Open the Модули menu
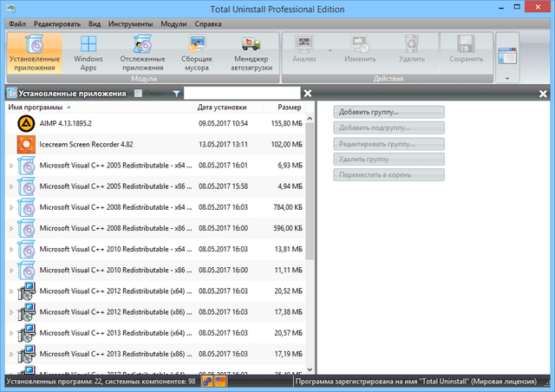The image size is (555, 392). 173,23
